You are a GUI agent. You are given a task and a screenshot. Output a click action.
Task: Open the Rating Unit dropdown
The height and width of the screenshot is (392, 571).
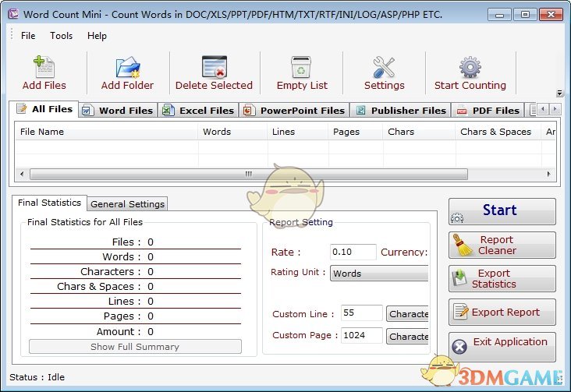coord(379,274)
